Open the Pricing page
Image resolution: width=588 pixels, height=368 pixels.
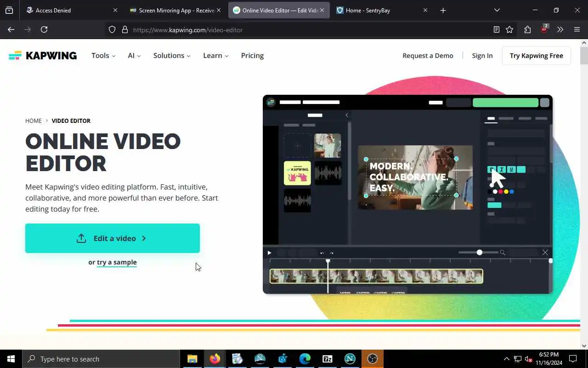[252, 56]
